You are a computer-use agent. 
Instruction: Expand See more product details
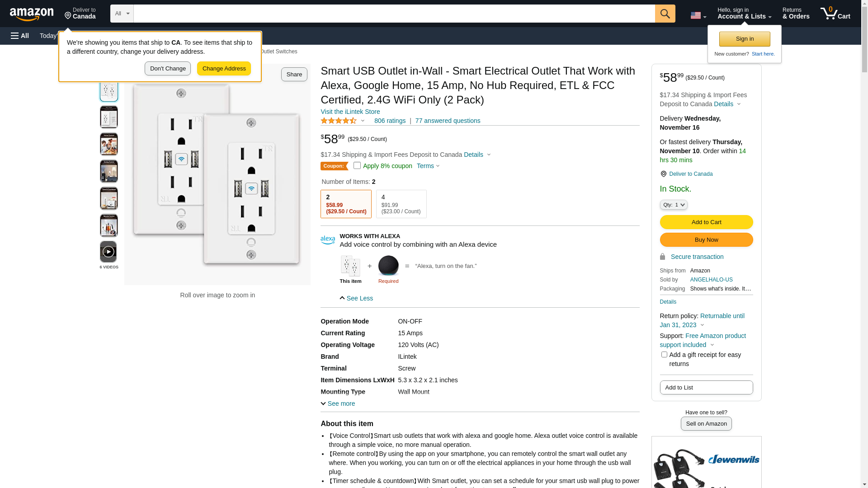click(338, 404)
